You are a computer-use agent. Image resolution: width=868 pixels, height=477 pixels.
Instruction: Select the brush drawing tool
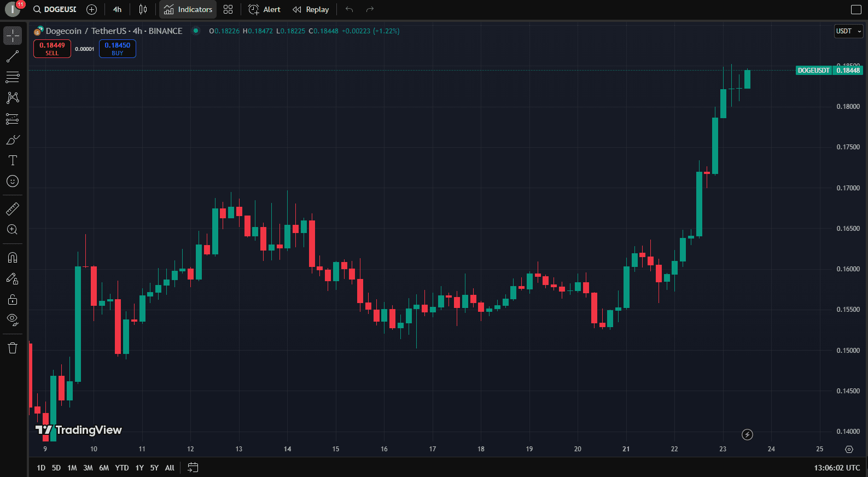13,139
